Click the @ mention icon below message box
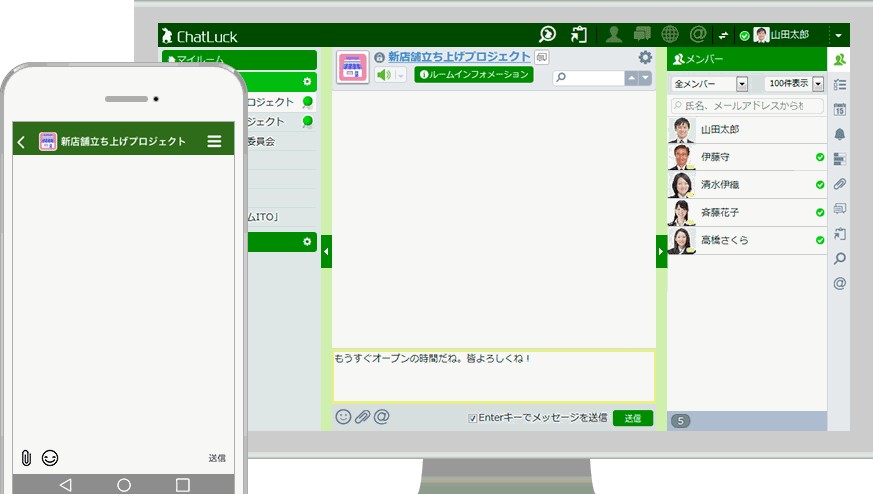 tap(381, 417)
